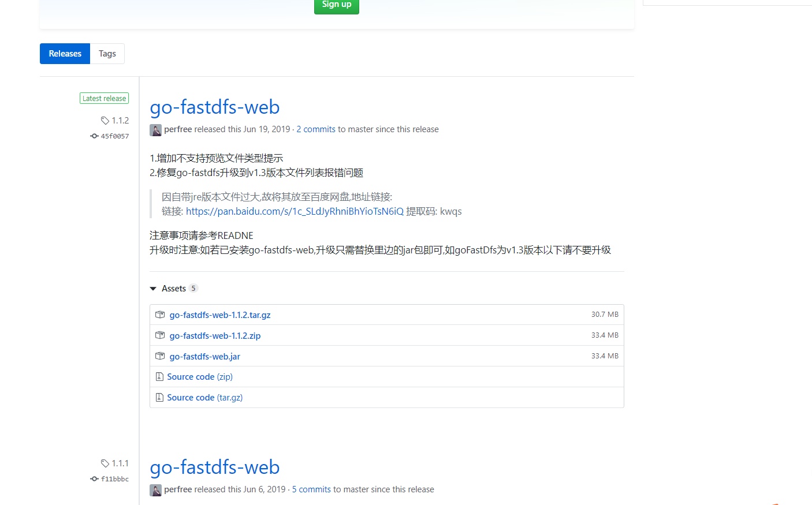
Task: Download the go-fastdfs-web.jar asset
Action: click(204, 356)
